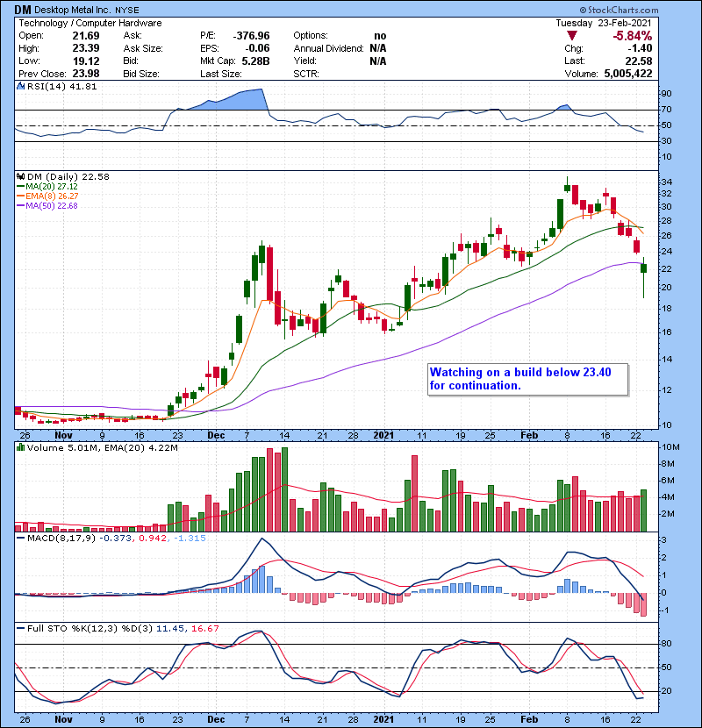This screenshot has width=702, height=728.
Task: Click the SCTR label
Action: 306,74
